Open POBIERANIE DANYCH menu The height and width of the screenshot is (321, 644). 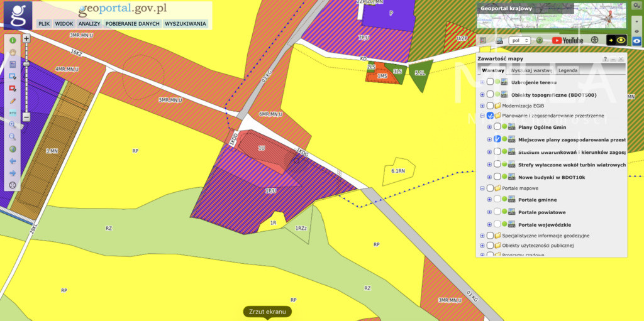(x=132, y=24)
